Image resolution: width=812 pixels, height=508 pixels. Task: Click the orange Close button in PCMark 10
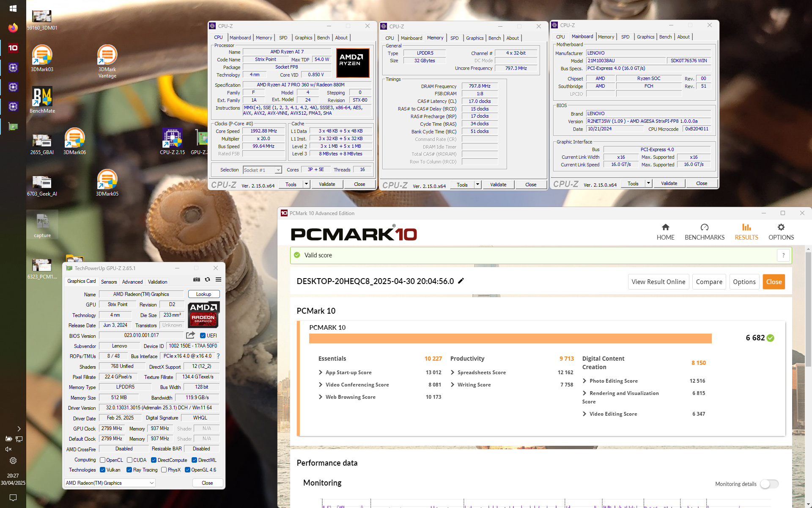coord(774,282)
